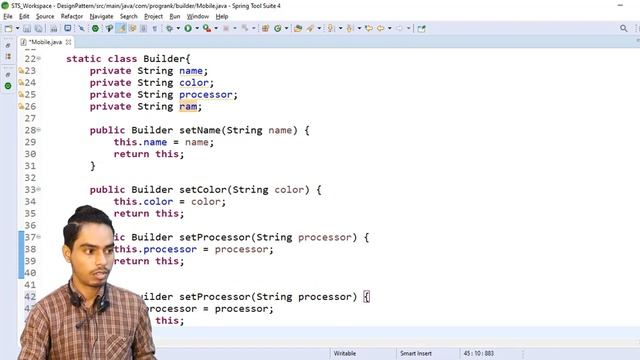Collapse the setName method fold at line 28
The width and height of the screenshot is (640, 360).
(39, 130)
